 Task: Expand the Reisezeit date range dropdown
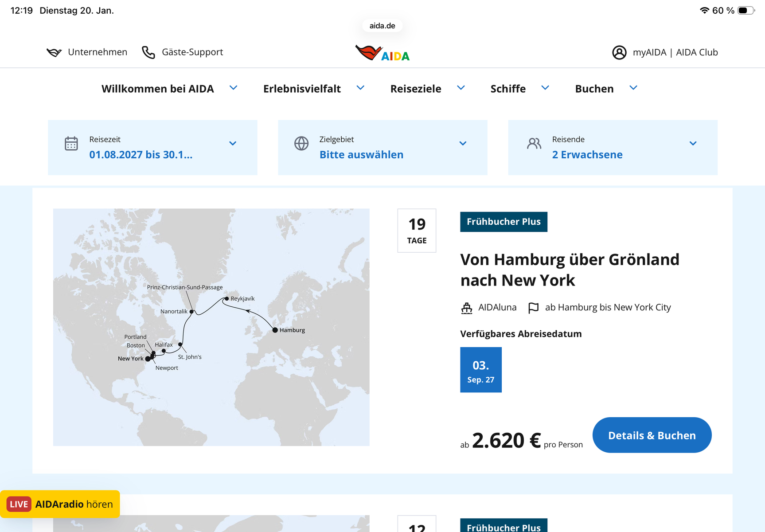tap(233, 144)
